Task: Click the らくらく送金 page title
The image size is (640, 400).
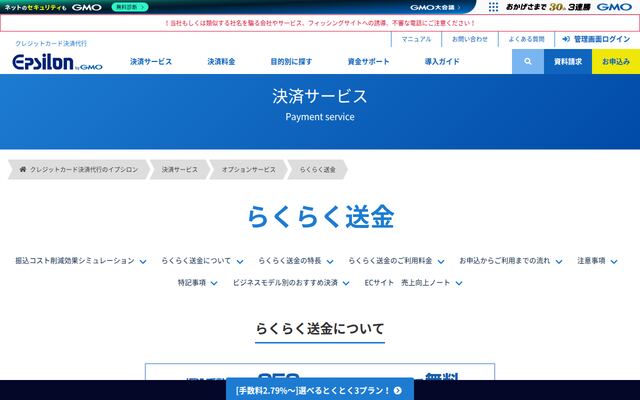Action: point(320,216)
